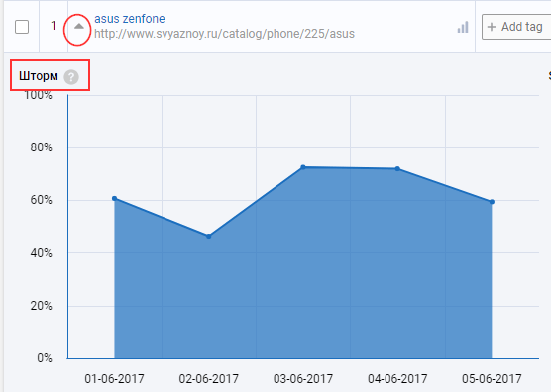The height and width of the screenshot is (392, 551).
Task: Click the 60% y-axis label
Action: [41, 200]
